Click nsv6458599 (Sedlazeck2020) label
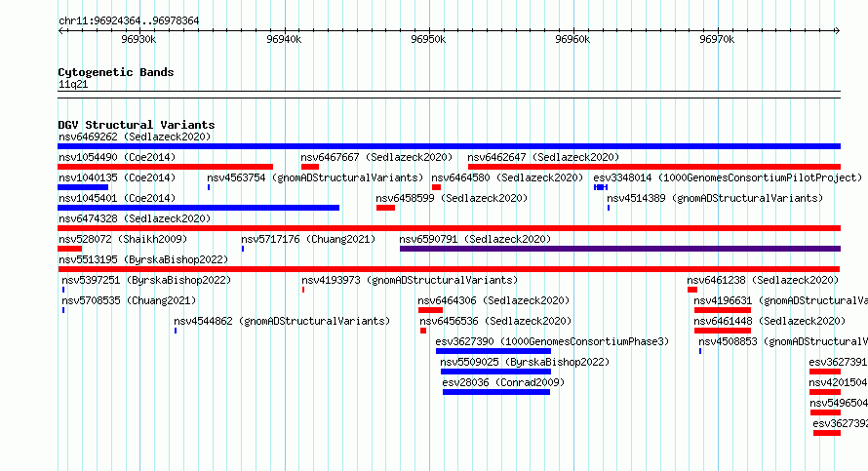The image size is (868, 471). pos(452,198)
